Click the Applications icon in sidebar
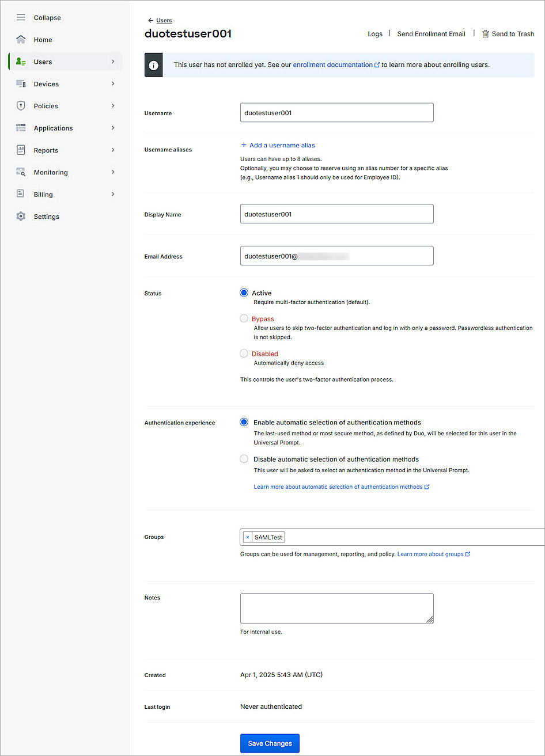The height and width of the screenshot is (756, 545). coord(21,128)
